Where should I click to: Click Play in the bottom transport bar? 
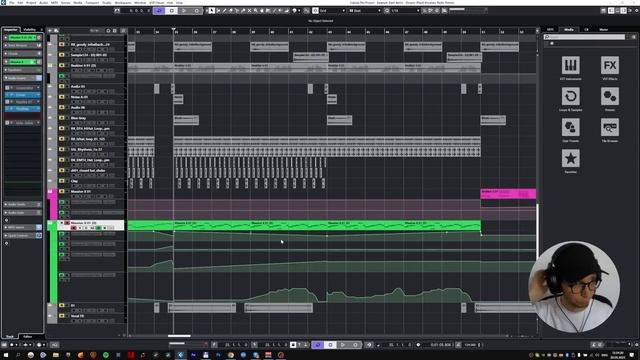343,345
